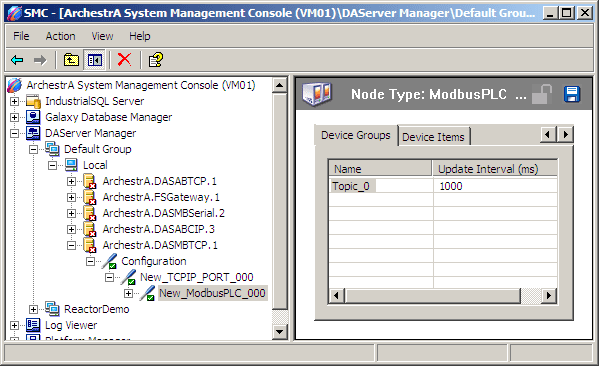The width and height of the screenshot is (599, 366).
Task: Collapse the DAServer Manager node
Action: coord(15,133)
